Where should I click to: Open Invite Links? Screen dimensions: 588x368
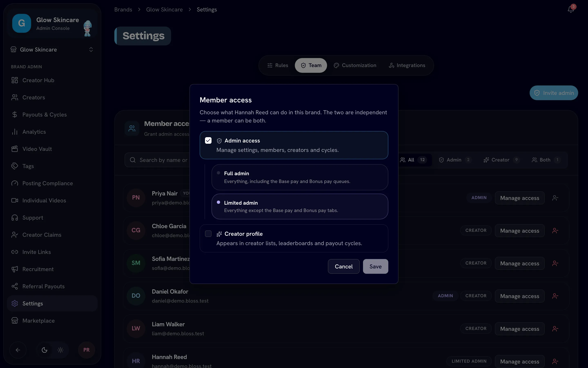pyautogui.click(x=52, y=252)
